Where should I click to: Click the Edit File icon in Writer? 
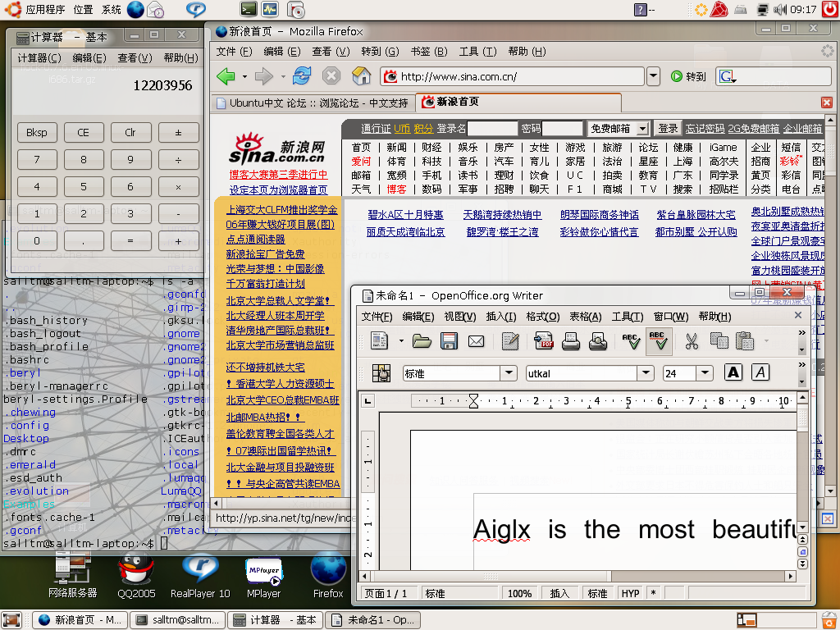tap(510, 340)
